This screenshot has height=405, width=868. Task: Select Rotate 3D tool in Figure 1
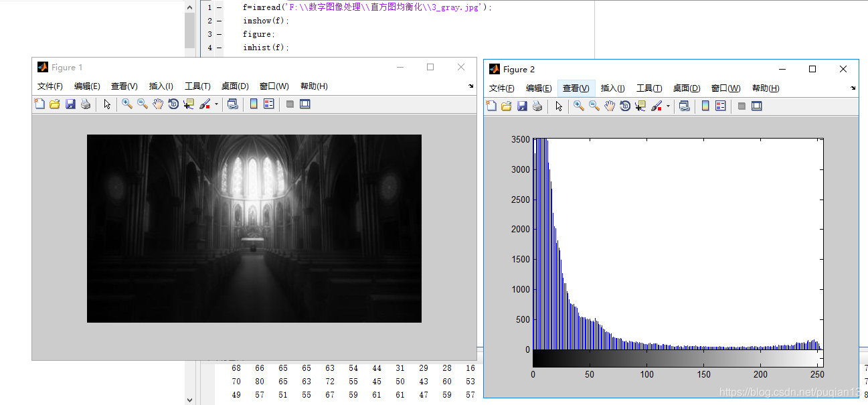173,104
